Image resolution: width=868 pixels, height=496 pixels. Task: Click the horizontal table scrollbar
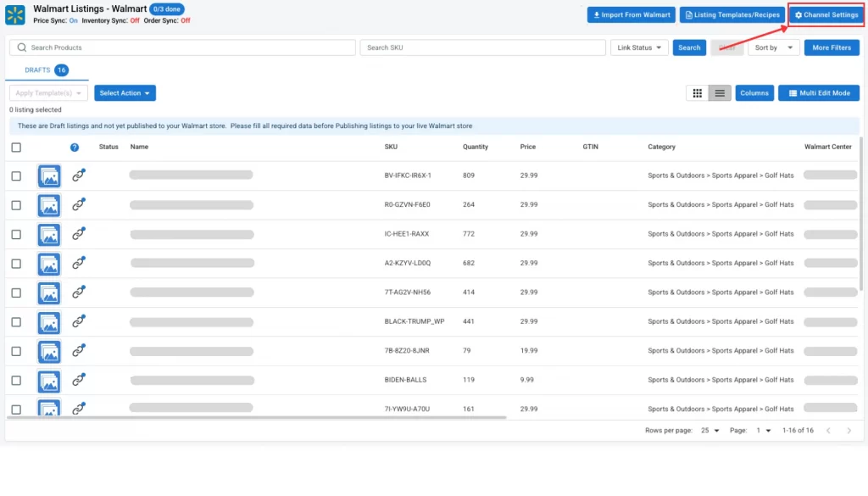pos(256,417)
